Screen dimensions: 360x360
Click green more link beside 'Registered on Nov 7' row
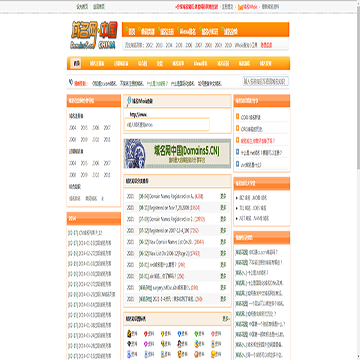[223, 208]
